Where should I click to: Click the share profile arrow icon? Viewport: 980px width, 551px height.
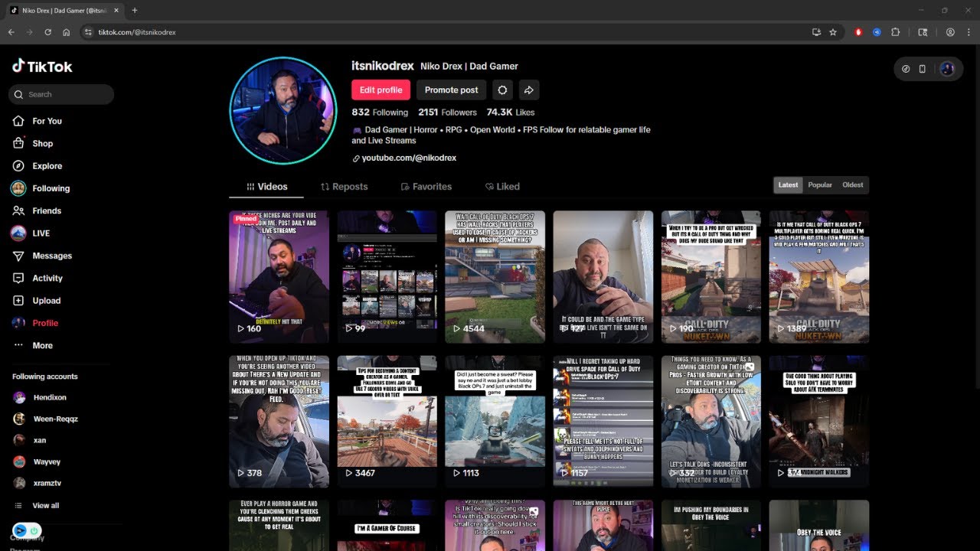(x=529, y=90)
